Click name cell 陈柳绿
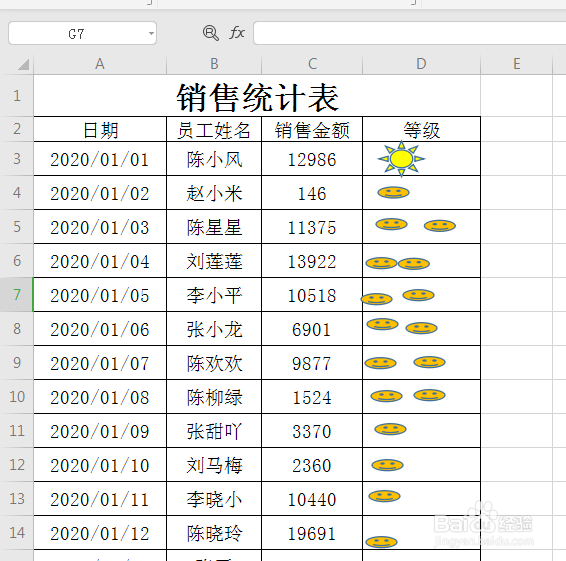 click(214, 396)
